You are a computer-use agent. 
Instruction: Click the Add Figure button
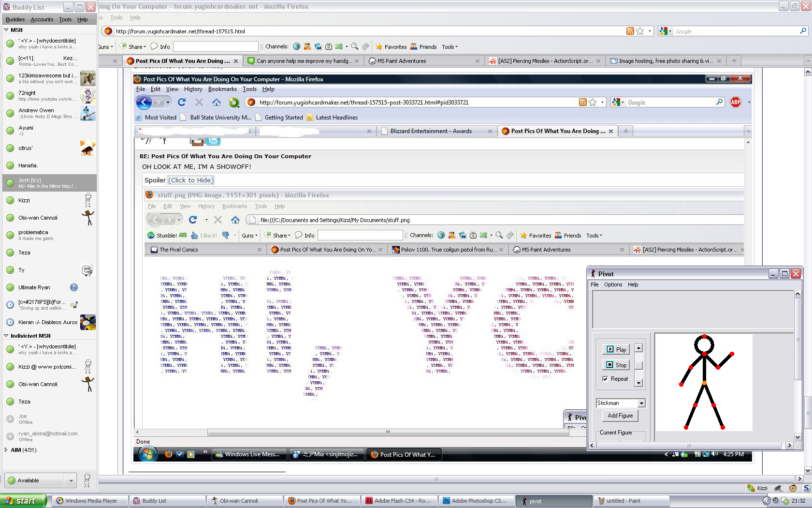click(620, 416)
